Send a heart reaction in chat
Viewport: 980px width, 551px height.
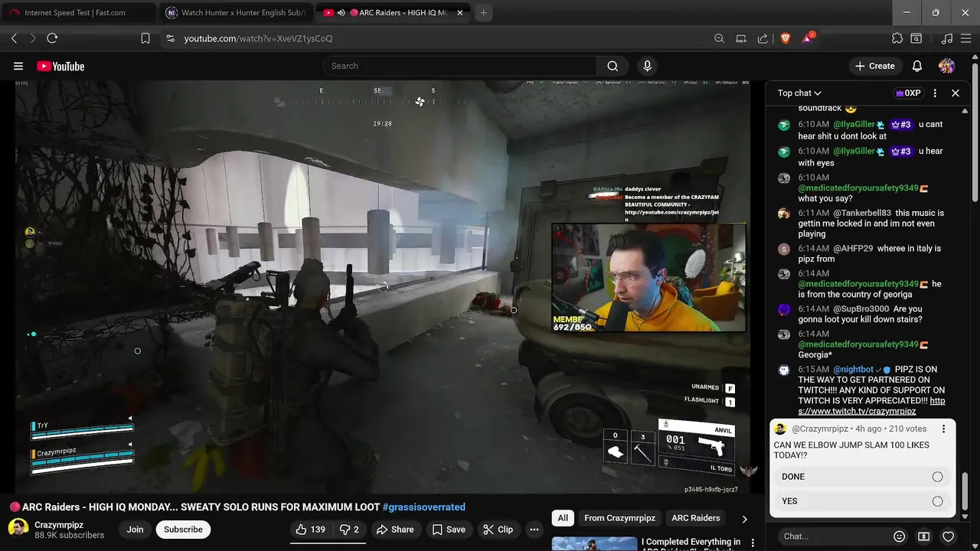[x=948, y=536]
